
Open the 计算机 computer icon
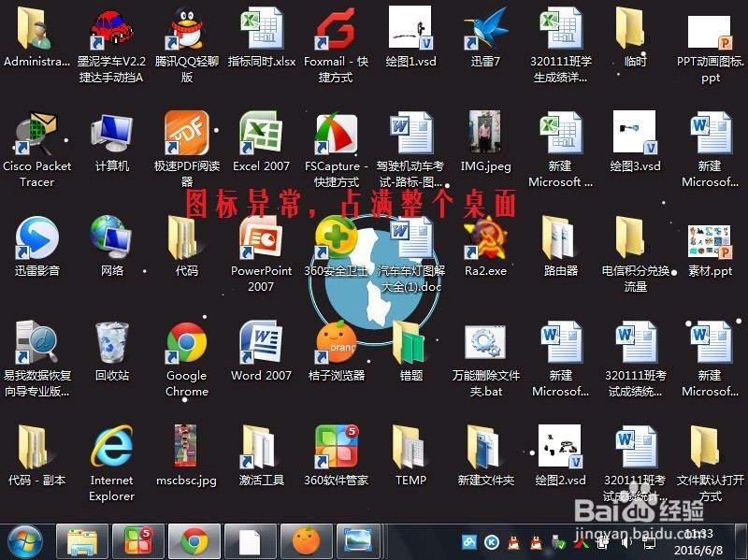pyautogui.click(x=112, y=134)
